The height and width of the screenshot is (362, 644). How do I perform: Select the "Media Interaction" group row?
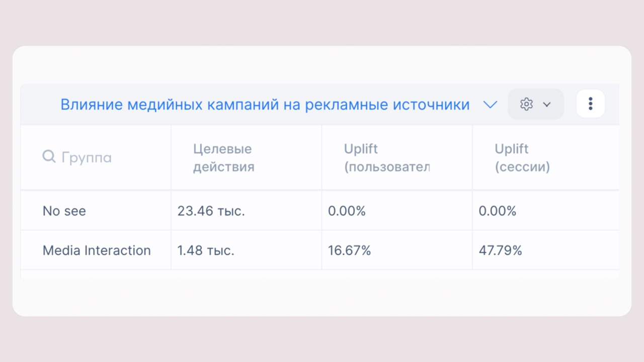(x=97, y=250)
